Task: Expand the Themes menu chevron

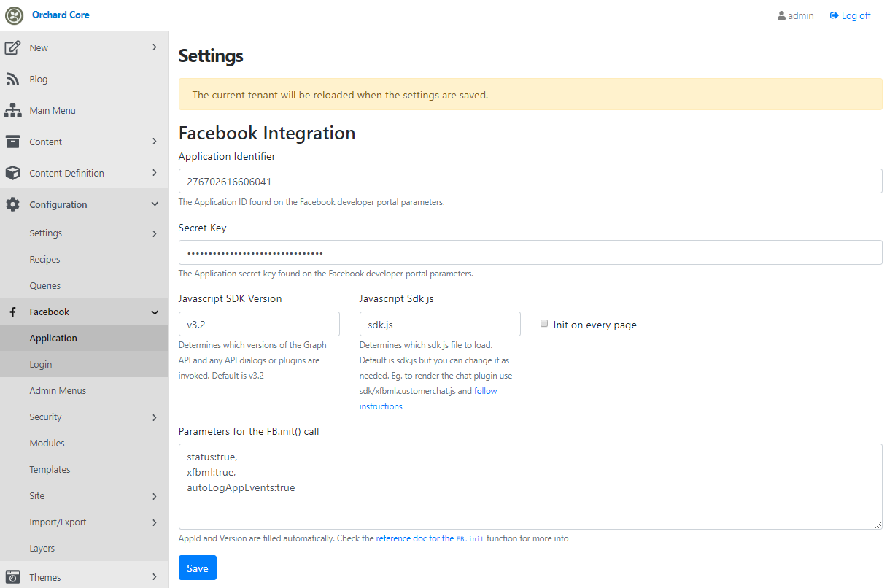Action: point(155,576)
